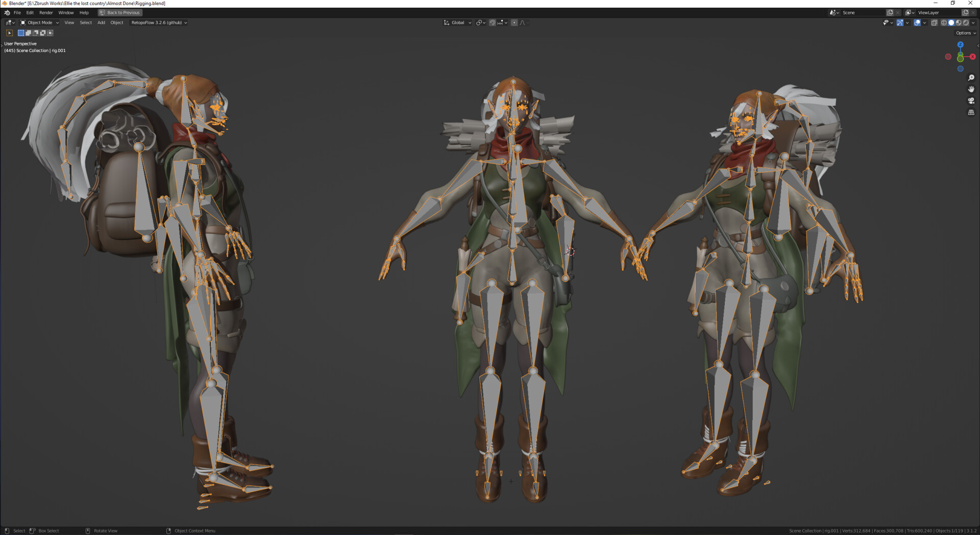Open the Options button panel
The image size is (980, 535).
point(965,33)
